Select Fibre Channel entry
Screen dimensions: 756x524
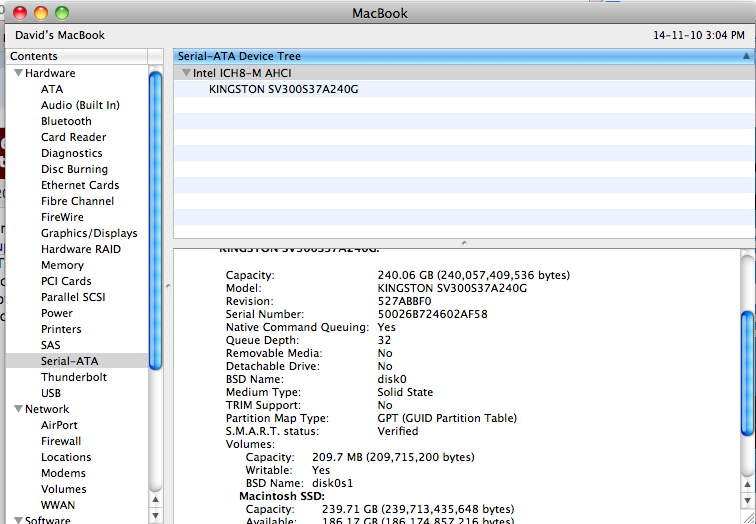[77, 201]
